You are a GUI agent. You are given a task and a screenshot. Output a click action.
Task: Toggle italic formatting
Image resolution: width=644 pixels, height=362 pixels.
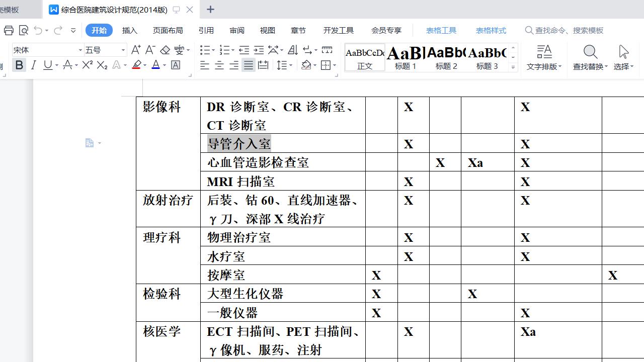tap(34, 65)
